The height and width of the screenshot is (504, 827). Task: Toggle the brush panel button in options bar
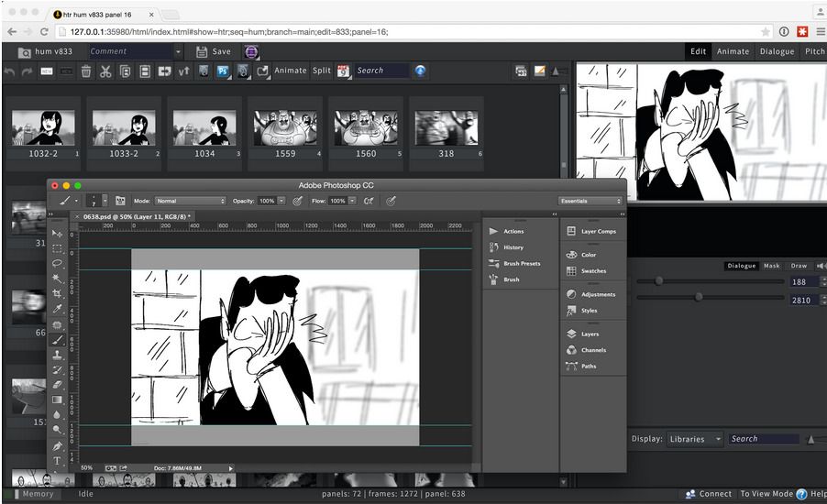pos(120,201)
